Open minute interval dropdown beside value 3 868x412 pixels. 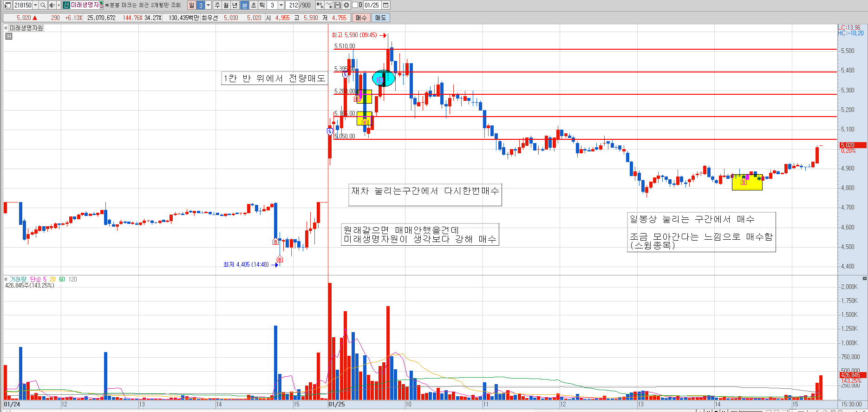[x=281, y=5]
